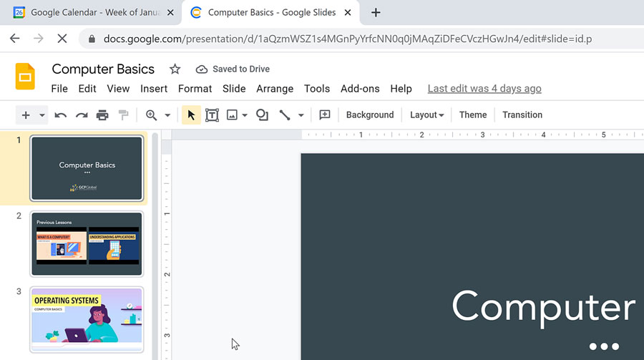Image resolution: width=644 pixels, height=360 pixels.
Task: Go to Slides home via yellow logo
Action: click(x=25, y=77)
